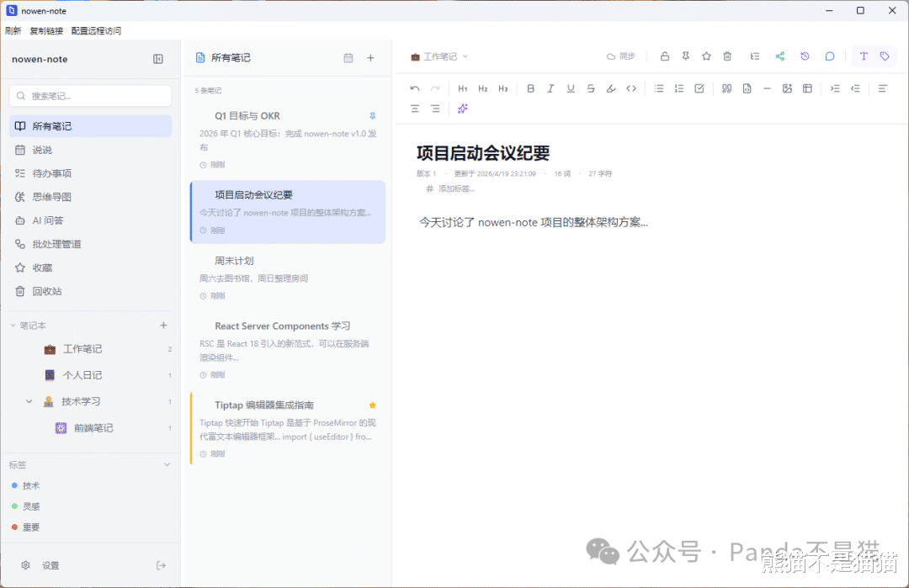Pin the current note
Image resolution: width=909 pixels, height=588 pixels.
pos(685,56)
